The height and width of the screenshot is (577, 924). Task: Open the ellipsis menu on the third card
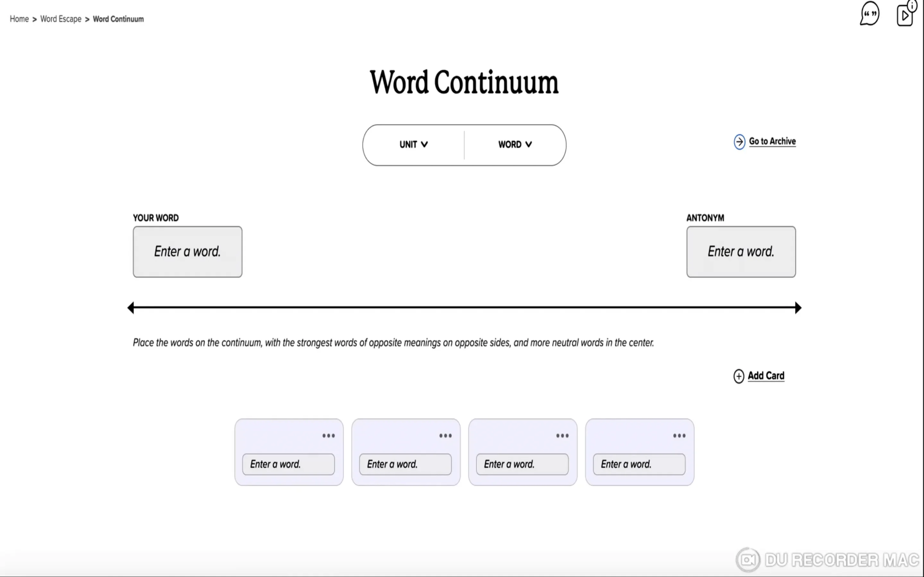[x=562, y=435]
